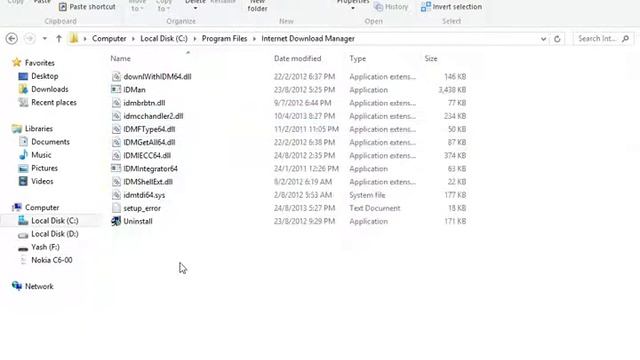Click Paste shortcut in ribbon

click(87, 7)
